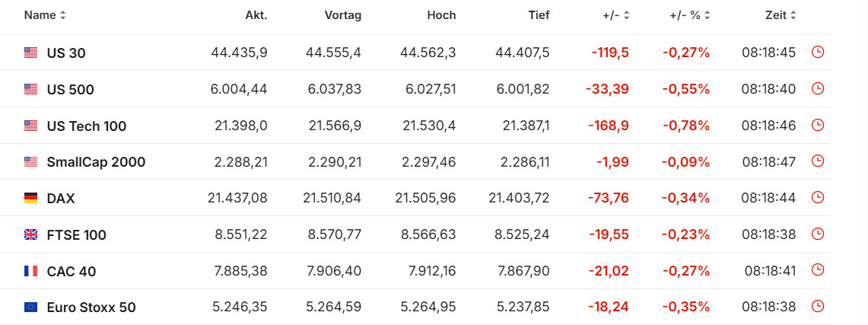The height and width of the screenshot is (325, 868).
Task: Click the clock icon in FTSE 100 row
Action: pyautogui.click(x=819, y=234)
